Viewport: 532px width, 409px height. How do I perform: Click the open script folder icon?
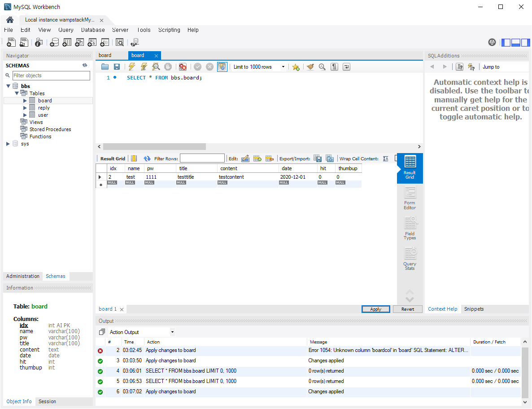pos(105,67)
